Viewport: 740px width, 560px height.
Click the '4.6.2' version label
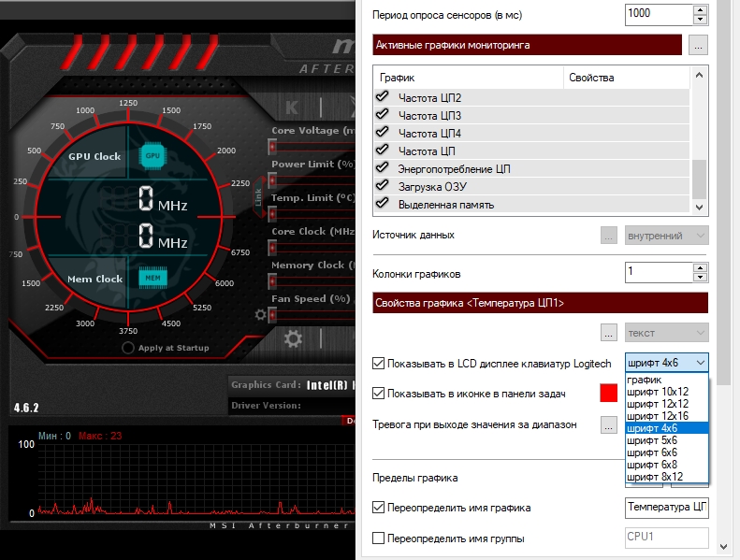[x=26, y=408]
